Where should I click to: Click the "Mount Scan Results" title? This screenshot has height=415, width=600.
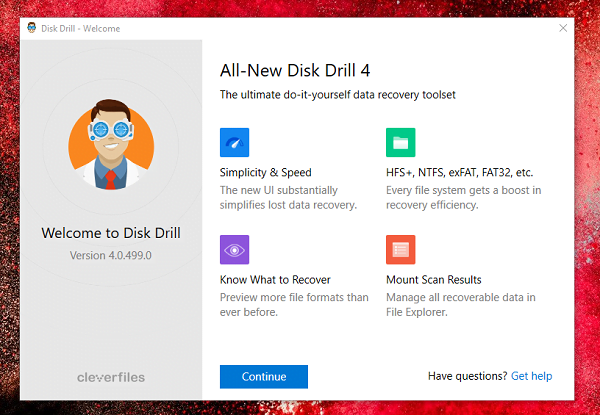click(434, 280)
